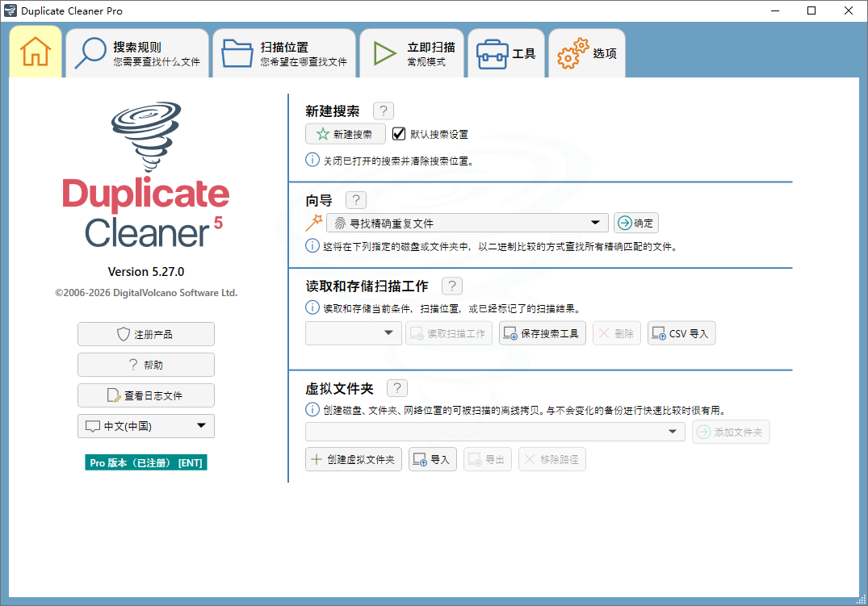This screenshot has height=606, width=868.
Task: Click the info icon beside 关闭已打开的搜索
Action: (312, 160)
